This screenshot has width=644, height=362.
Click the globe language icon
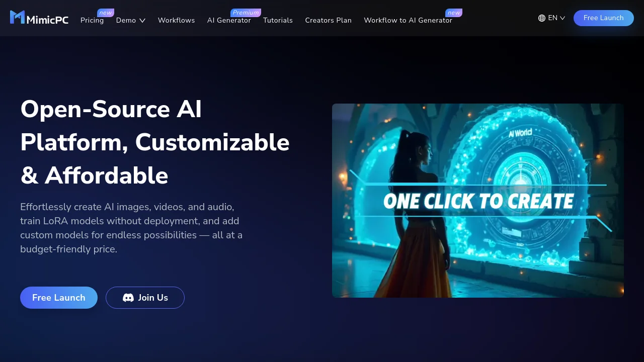(x=542, y=18)
